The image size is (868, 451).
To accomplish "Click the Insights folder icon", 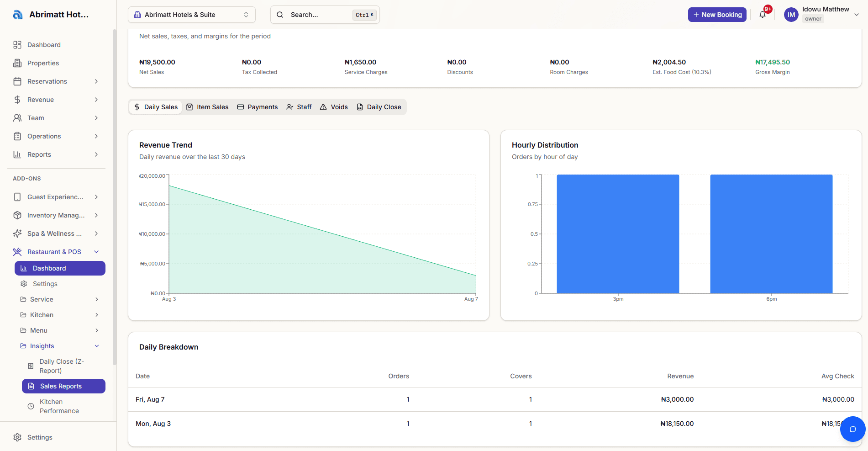I will (x=23, y=346).
